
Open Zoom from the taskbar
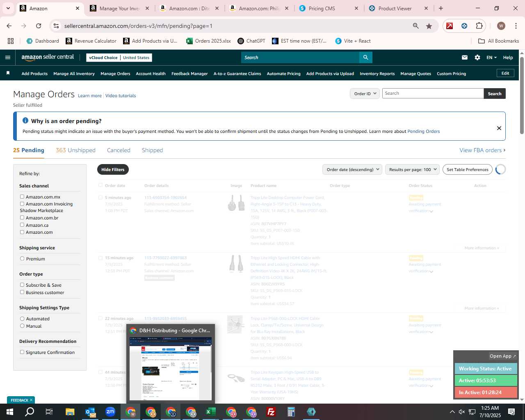click(110, 412)
